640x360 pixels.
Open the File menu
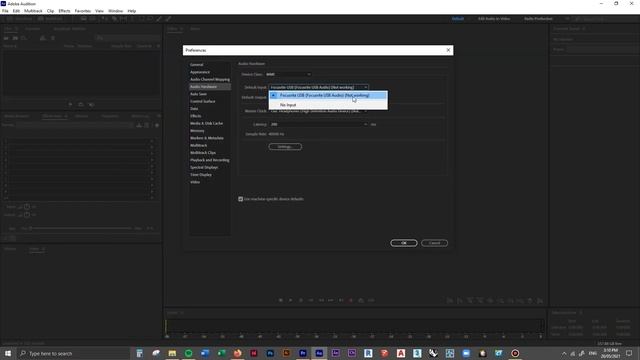pos(5,11)
